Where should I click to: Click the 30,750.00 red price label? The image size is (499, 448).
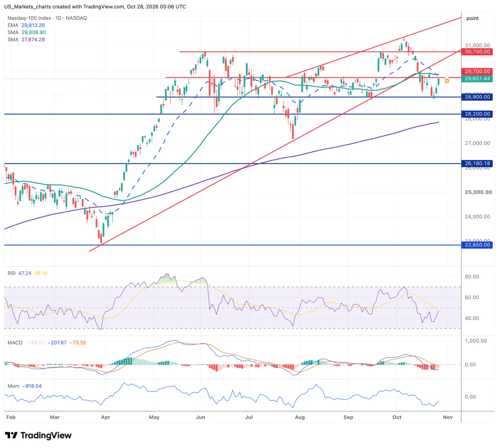pyautogui.click(x=477, y=51)
